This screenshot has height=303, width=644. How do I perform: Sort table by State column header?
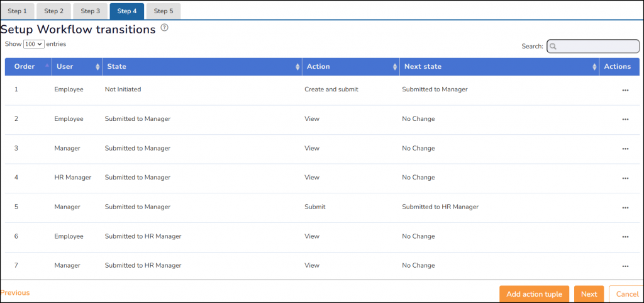(201, 67)
